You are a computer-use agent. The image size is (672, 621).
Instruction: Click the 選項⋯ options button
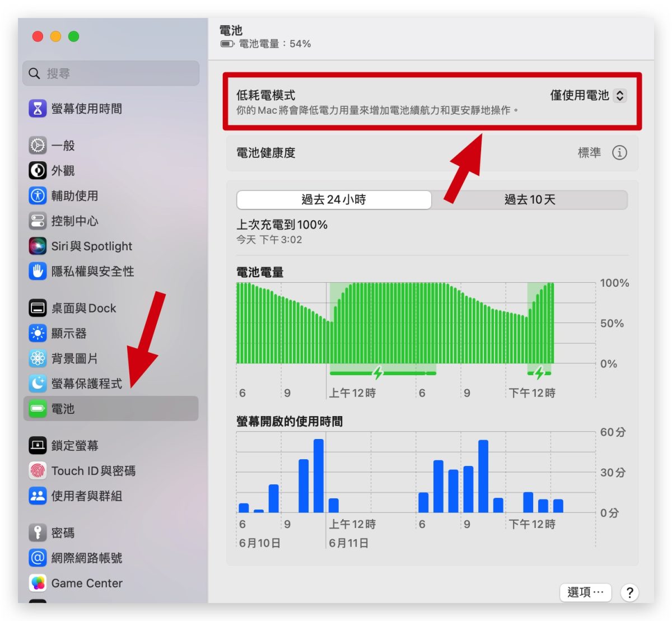(586, 592)
